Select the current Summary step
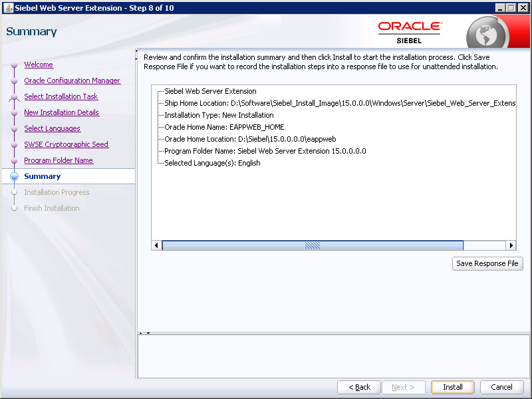This screenshot has width=532, height=399. click(43, 176)
